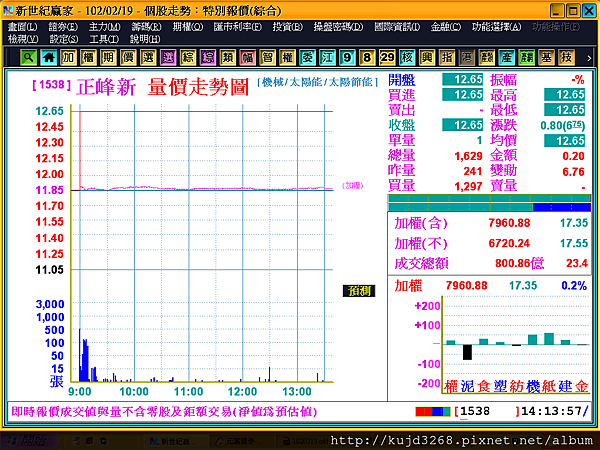Open the 加 (weighted index) toolbar icon
Screen dimensions: 600x450
click(68, 58)
